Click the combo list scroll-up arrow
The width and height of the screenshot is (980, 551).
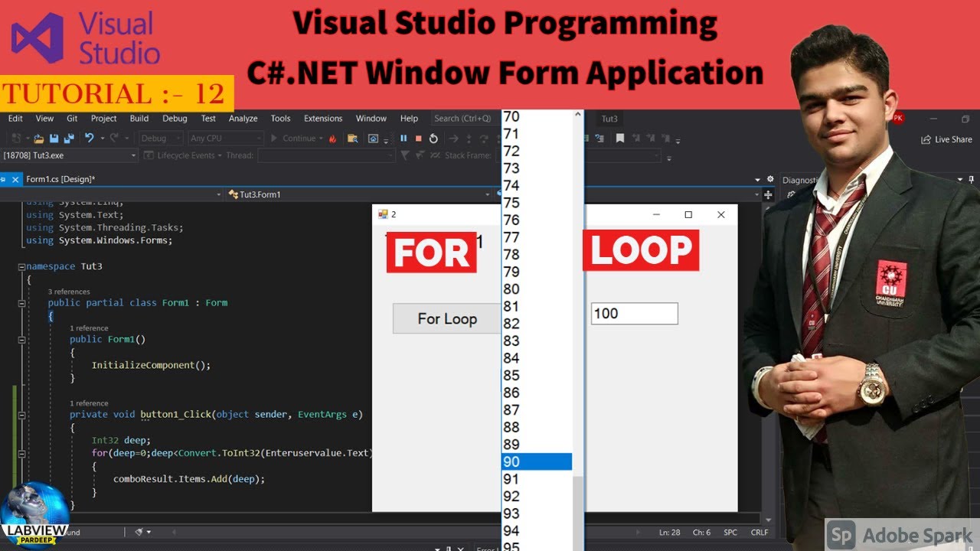click(x=578, y=115)
